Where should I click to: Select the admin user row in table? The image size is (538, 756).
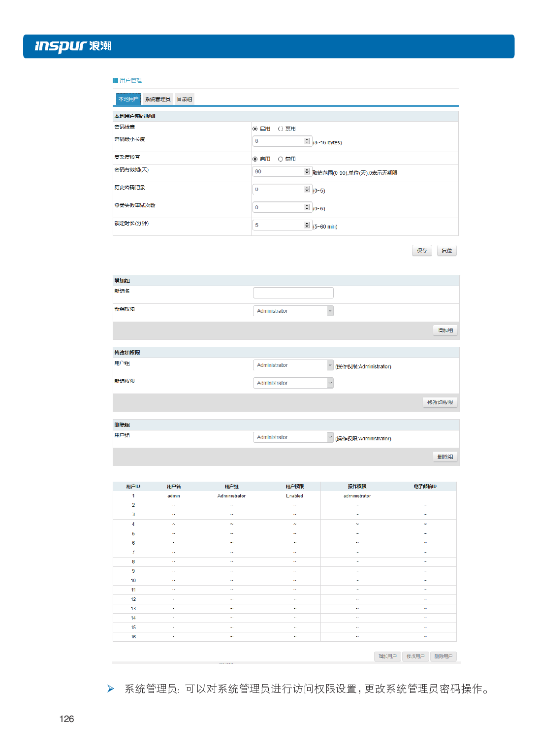(x=174, y=496)
